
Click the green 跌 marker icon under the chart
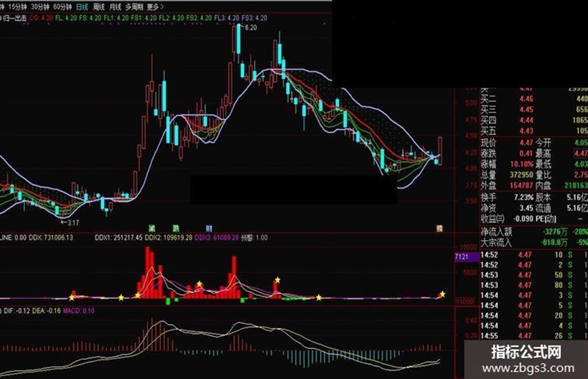tap(176, 228)
